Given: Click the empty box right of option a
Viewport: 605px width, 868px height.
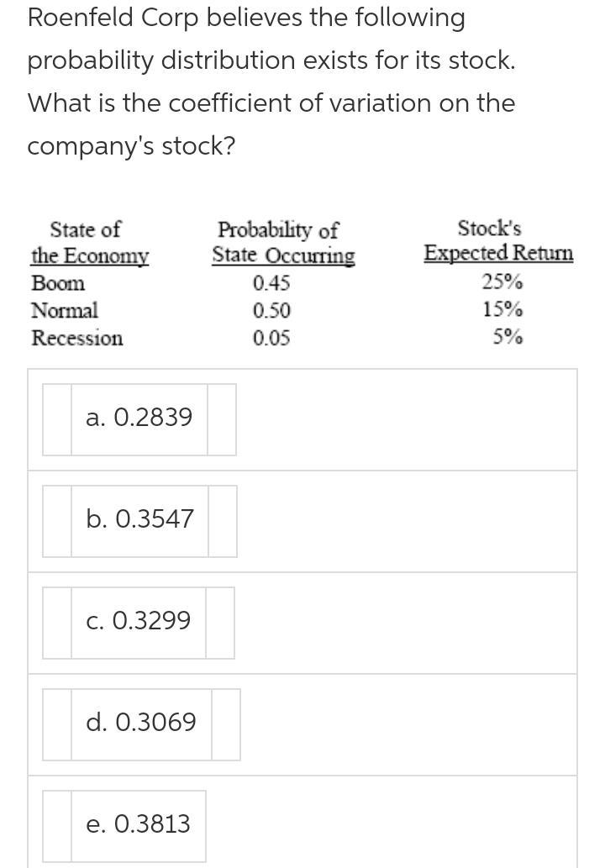Looking at the screenshot, I should coord(222,419).
